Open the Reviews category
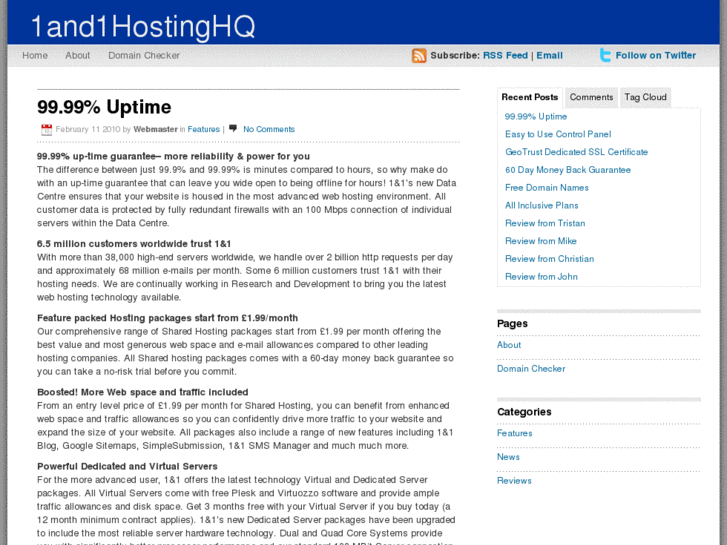Viewport: 727px width, 545px height. click(514, 481)
